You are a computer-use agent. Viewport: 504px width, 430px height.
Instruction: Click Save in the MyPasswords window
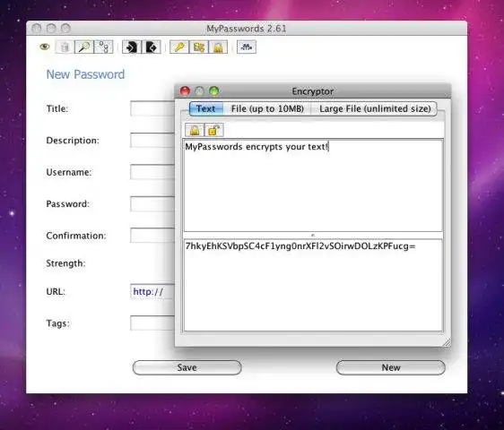tap(187, 367)
